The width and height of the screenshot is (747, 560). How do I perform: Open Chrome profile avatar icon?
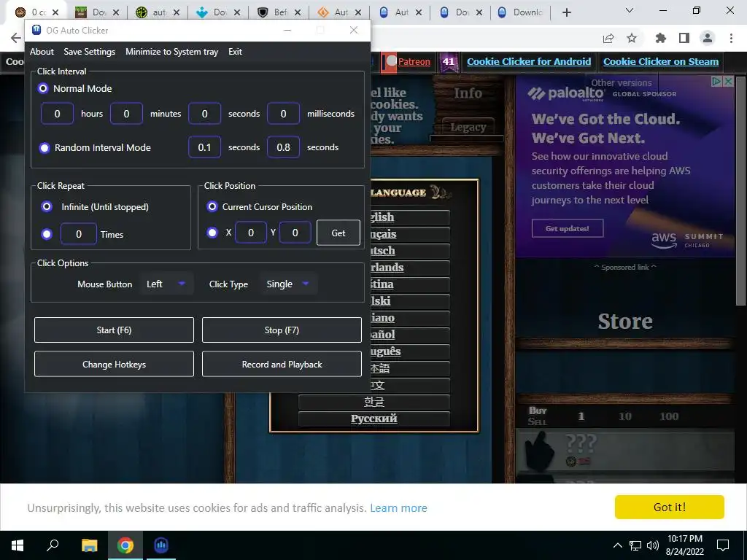pyautogui.click(x=708, y=38)
